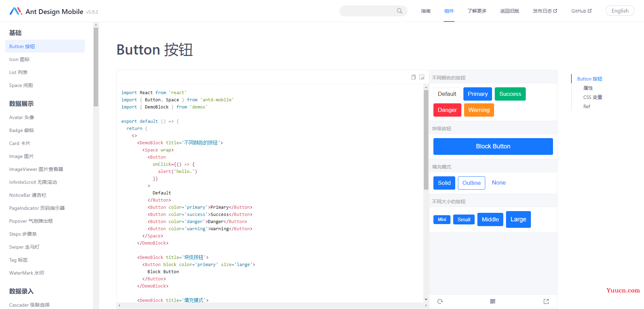Click the code panel vertical scrollbar
Image resolution: width=644 pixels, height=309 pixels.
[x=426, y=140]
